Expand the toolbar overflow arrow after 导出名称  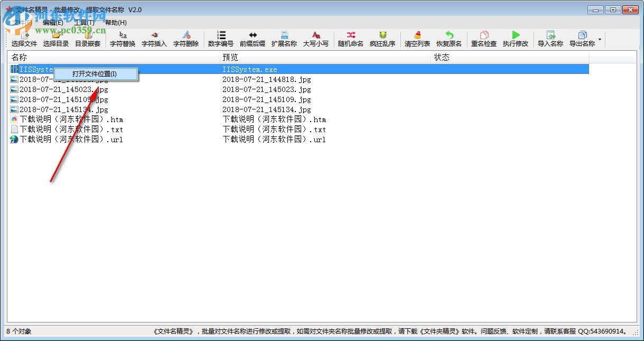(x=600, y=39)
